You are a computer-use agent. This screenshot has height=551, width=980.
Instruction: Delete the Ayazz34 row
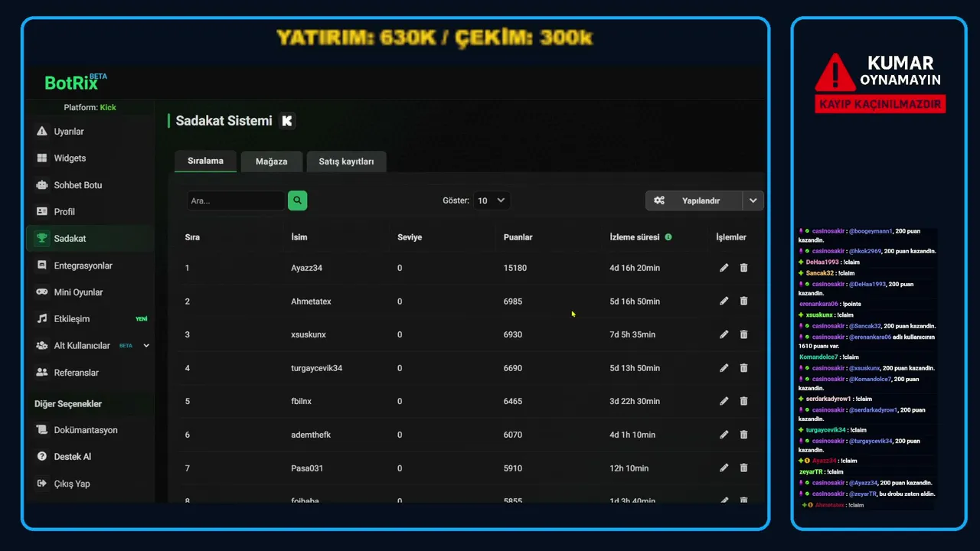pos(743,268)
